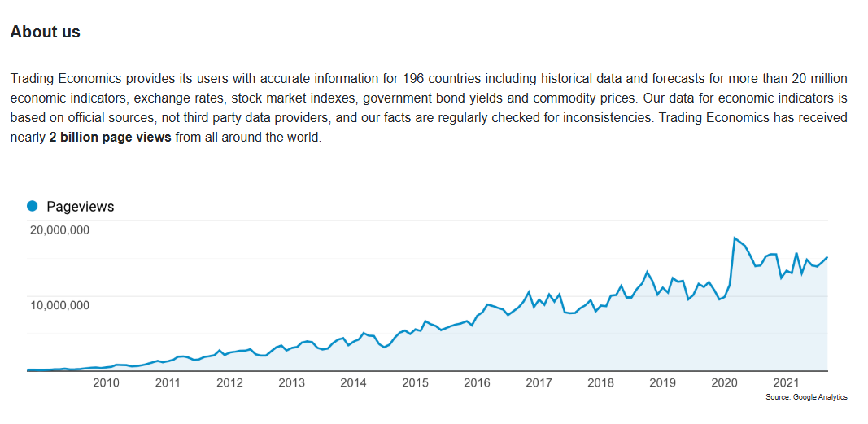
Task: Click the 2016 x-axis label
Action: pyautogui.click(x=477, y=382)
